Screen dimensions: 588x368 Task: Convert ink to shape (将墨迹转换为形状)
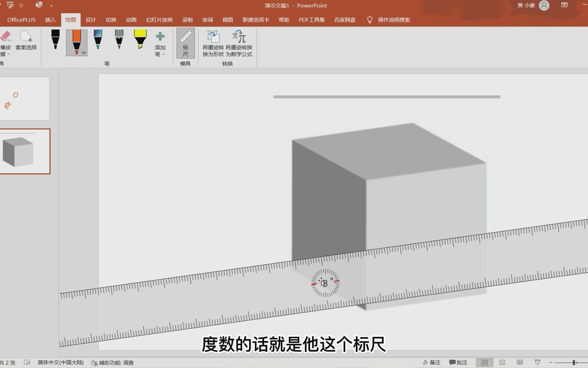point(213,43)
